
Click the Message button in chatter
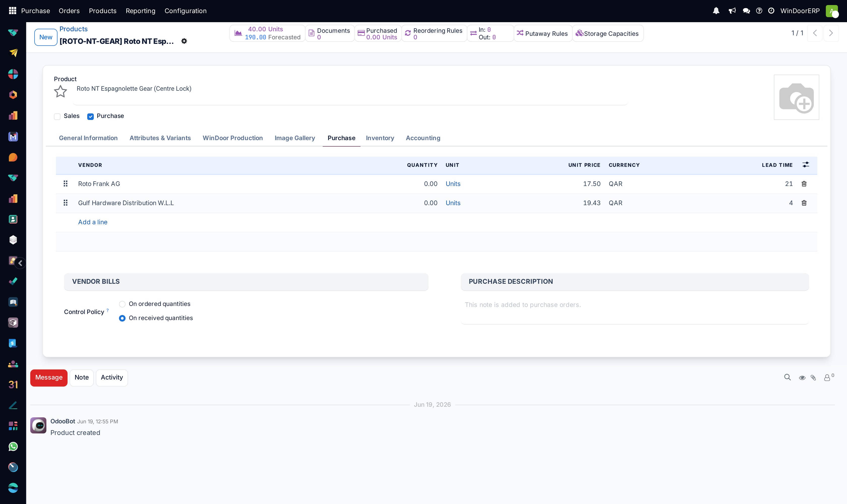pos(49,378)
